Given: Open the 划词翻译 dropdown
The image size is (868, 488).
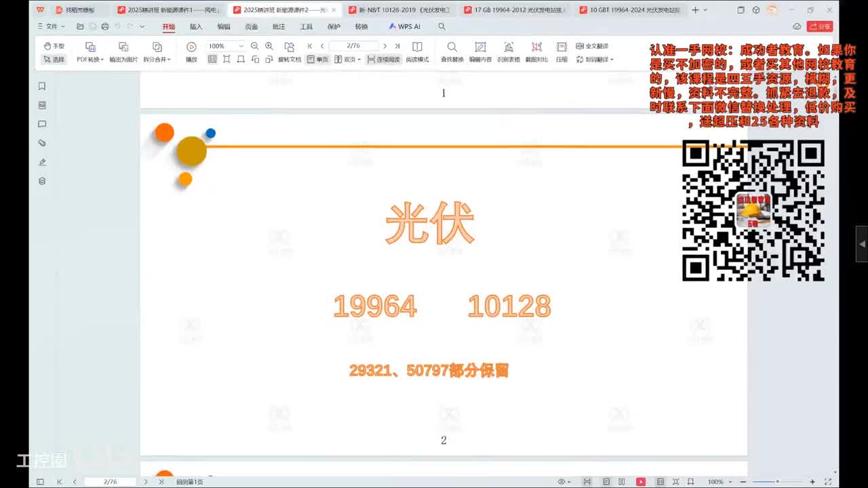Looking at the screenshot, I should [595, 60].
